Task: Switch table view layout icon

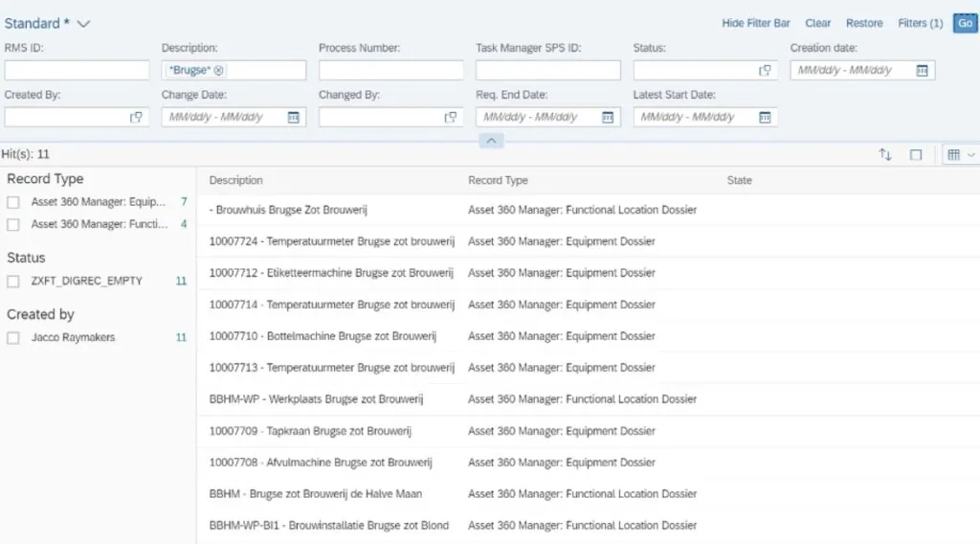Action: 953,154
